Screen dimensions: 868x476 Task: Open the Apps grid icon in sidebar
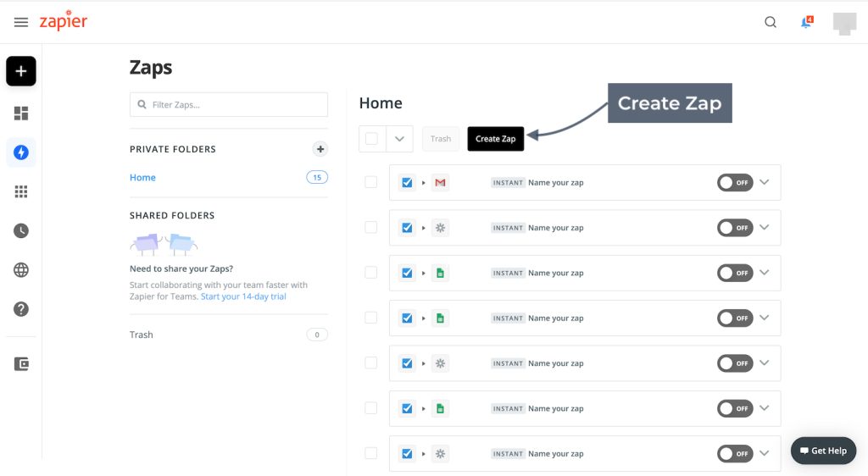coord(21,191)
